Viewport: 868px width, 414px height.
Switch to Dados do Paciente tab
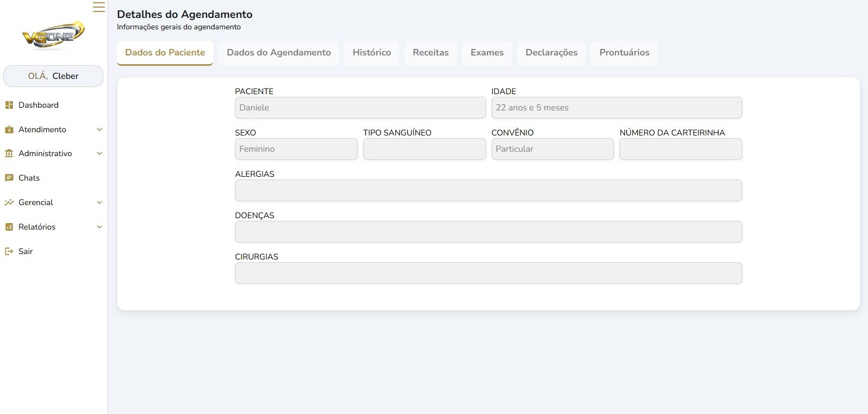[x=165, y=53]
